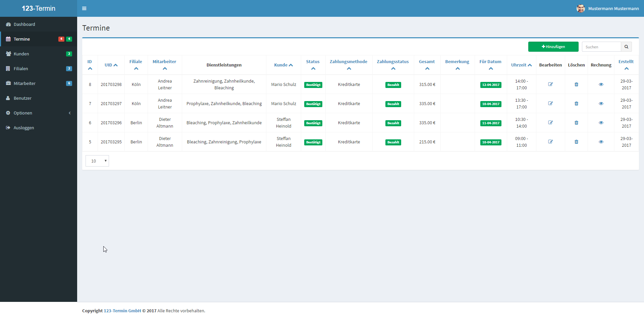This screenshot has height=319, width=644.
Task: Follow the 123-Termin GmbH footer link
Action: [122, 311]
